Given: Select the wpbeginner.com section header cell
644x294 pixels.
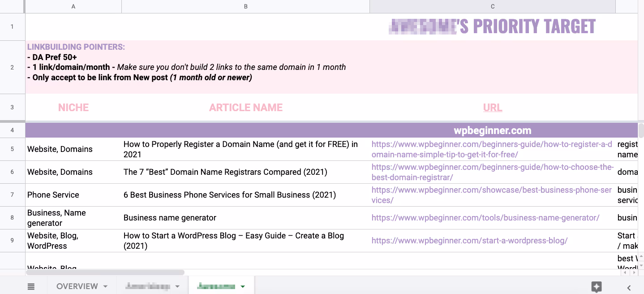Looking at the screenshot, I should [x=493, y=130].
